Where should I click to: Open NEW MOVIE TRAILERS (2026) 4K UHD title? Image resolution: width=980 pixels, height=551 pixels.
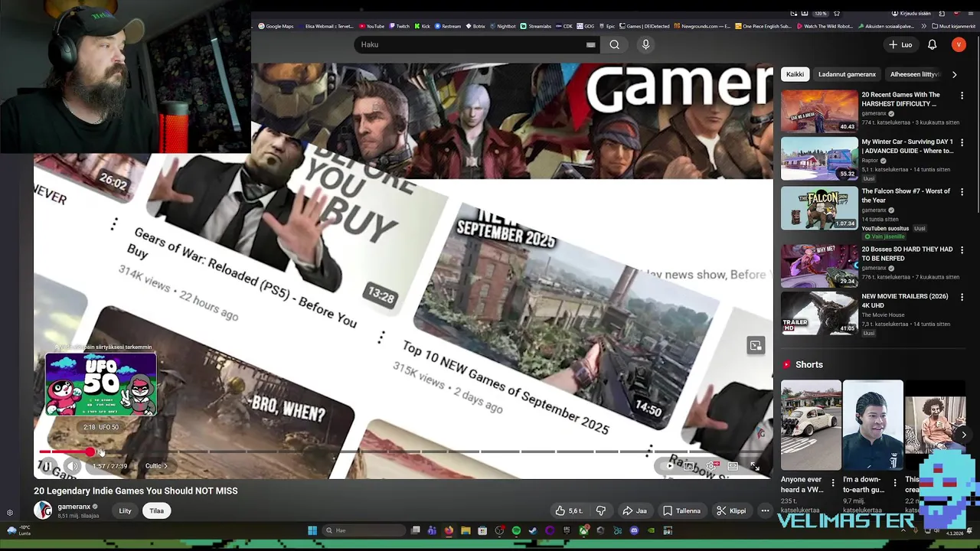pyautogui.click(x=905, y=301)
